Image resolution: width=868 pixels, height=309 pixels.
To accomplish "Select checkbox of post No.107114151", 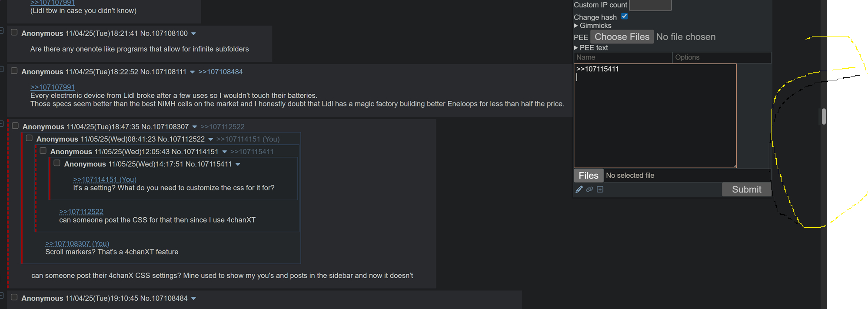I will [x=43, y=151].
